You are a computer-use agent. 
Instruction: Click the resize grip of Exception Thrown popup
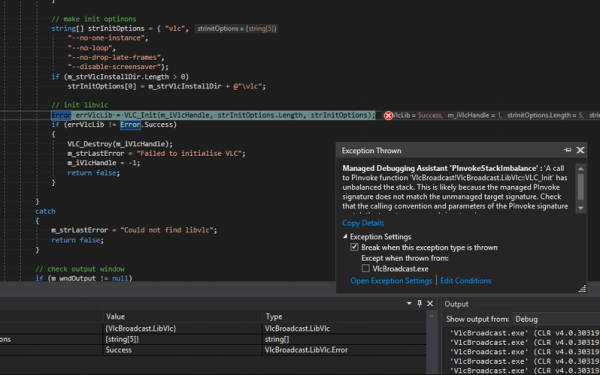click(582, 289)
